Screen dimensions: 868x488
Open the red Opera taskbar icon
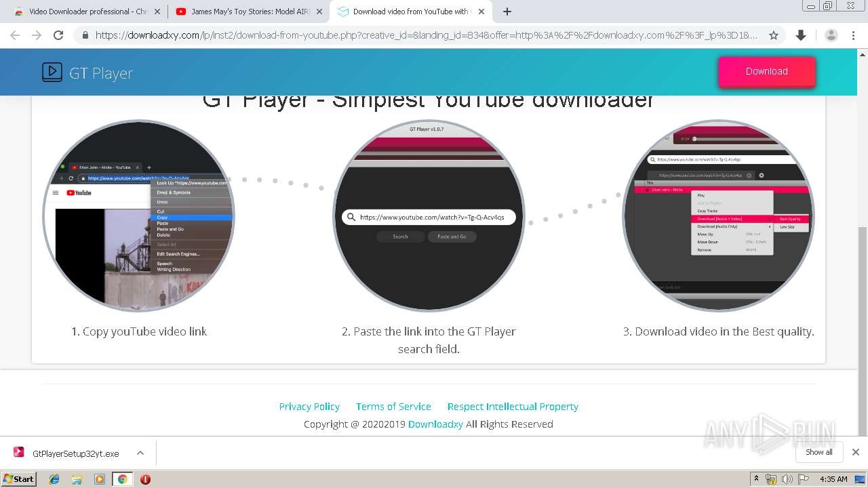[x=145, y=479]
